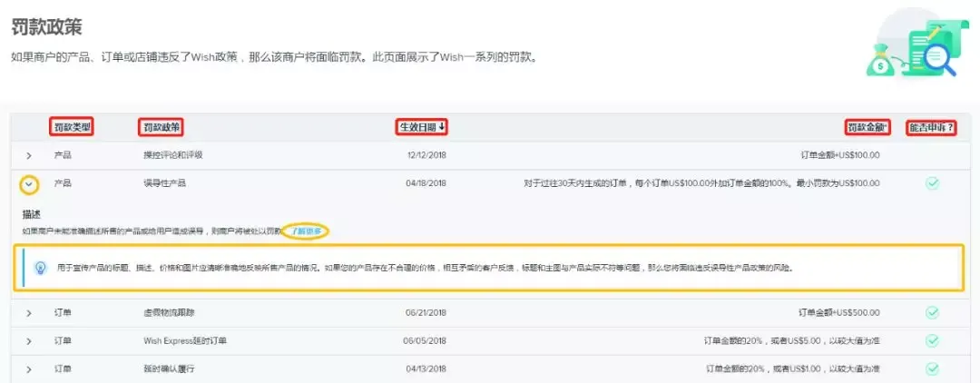This screenshot has width=980, height=383.
Task: Click the lightbulb info icon in the tip box
Action: click(x=40, y=268)
